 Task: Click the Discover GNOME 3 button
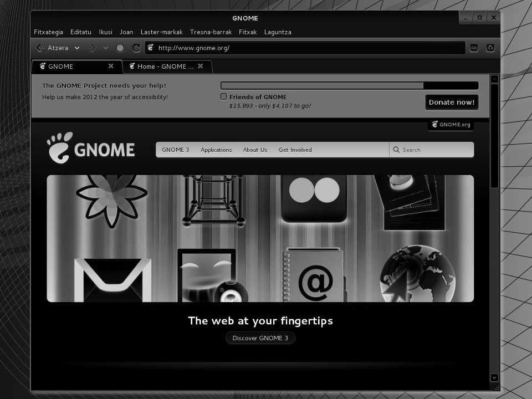(x=260, y=338)
